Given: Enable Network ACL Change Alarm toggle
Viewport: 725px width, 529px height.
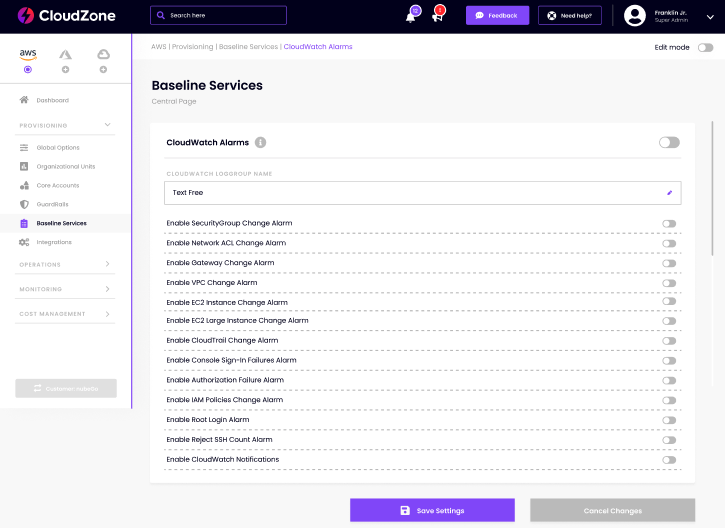Looking at the screenshot, I should click(669, 244).
